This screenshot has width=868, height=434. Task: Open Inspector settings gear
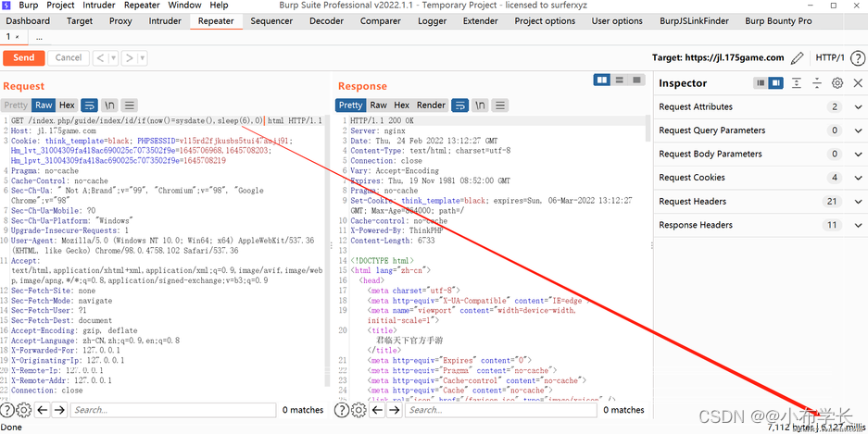point(837,83)
